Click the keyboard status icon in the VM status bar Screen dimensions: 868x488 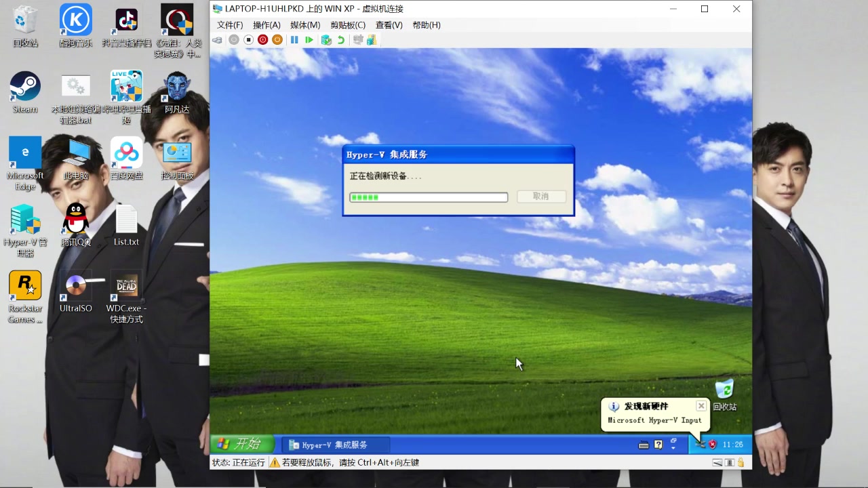tap(717, 463)
